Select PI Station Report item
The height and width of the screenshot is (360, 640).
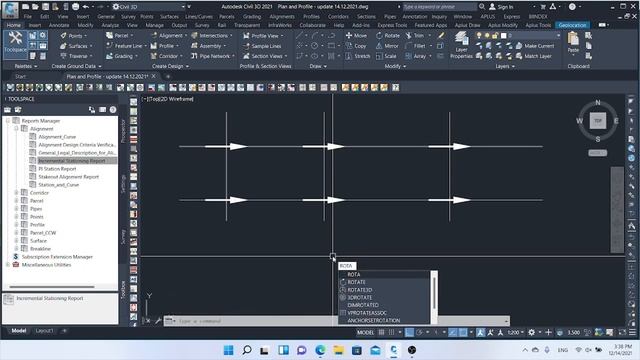pos(57,169)
